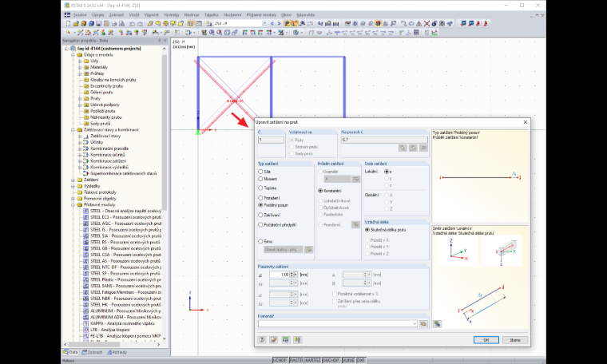Click Storno to cancel the dialog

515,340
